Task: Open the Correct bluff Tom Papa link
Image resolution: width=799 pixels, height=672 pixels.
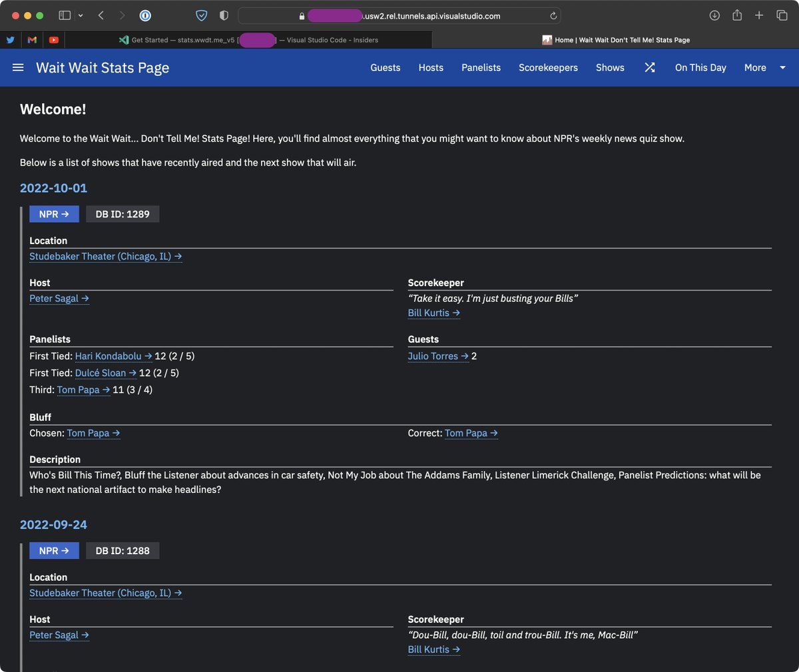Action: point(471,434)
